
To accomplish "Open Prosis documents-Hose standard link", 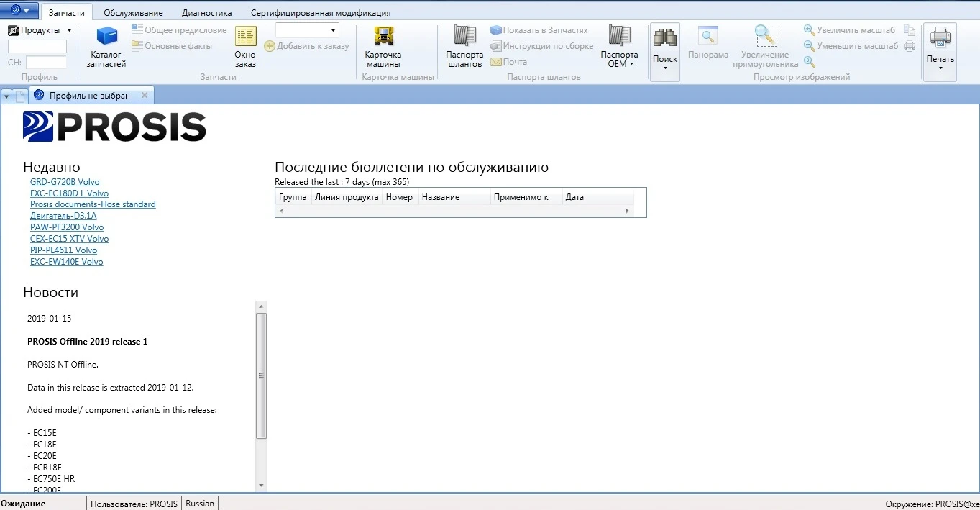I will 93,204.
